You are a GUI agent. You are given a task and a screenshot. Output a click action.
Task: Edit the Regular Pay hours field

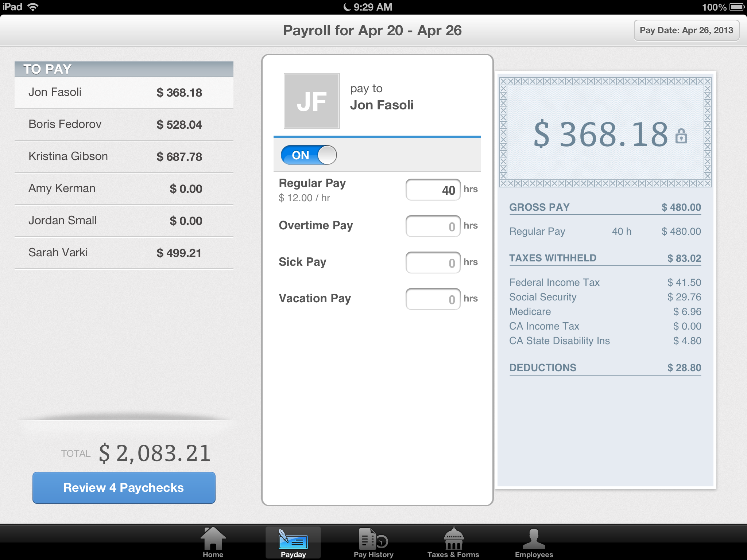[433, 190]
